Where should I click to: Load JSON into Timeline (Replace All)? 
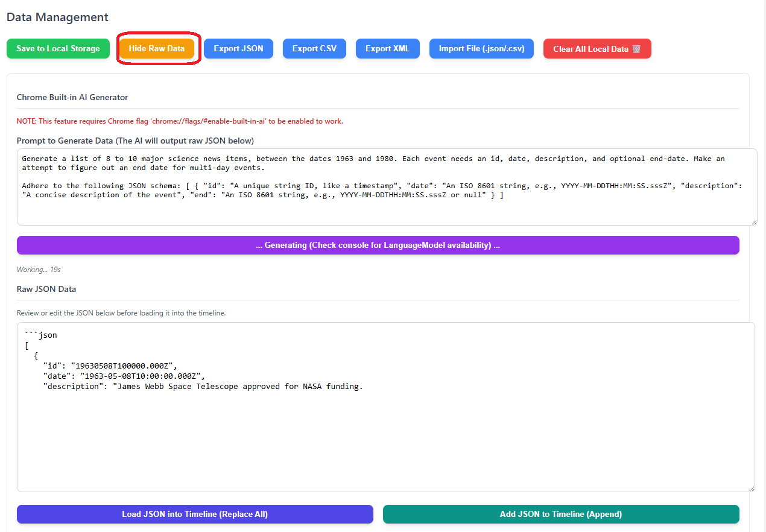195,514
